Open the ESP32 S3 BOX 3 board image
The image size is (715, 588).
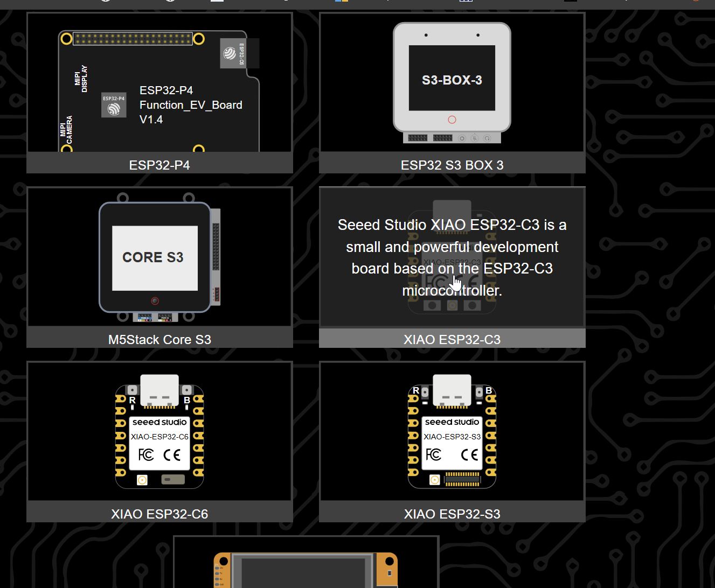point(452,82)
